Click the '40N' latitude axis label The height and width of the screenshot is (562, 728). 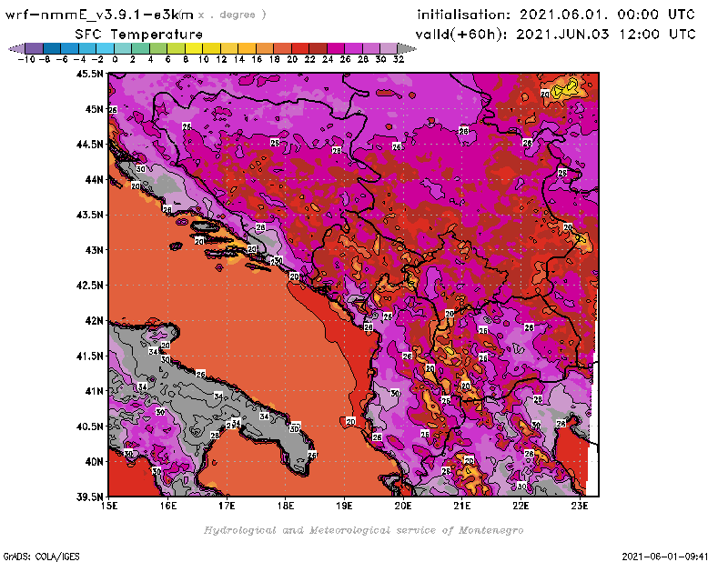(x=94, y=461)
